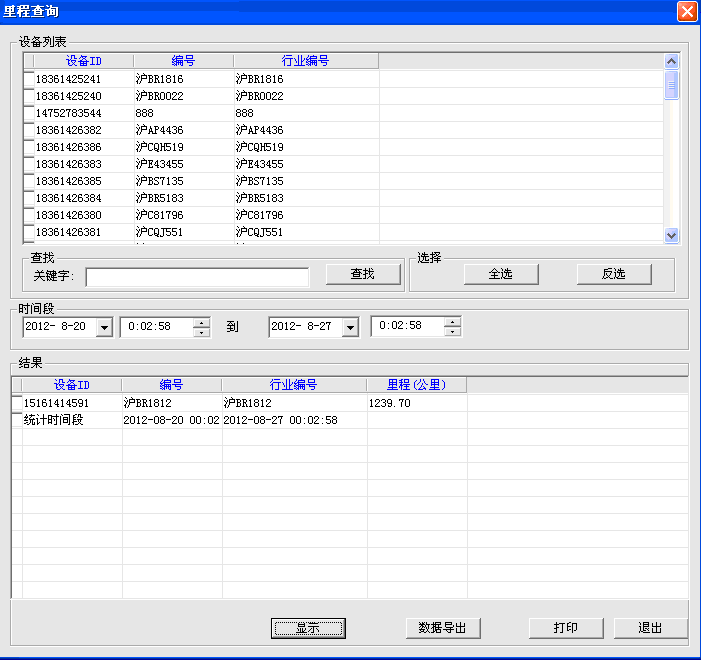Enable checkbox for device 18361426386
Viewport: 701px width, 662px height.
click(x=29, y=147)
